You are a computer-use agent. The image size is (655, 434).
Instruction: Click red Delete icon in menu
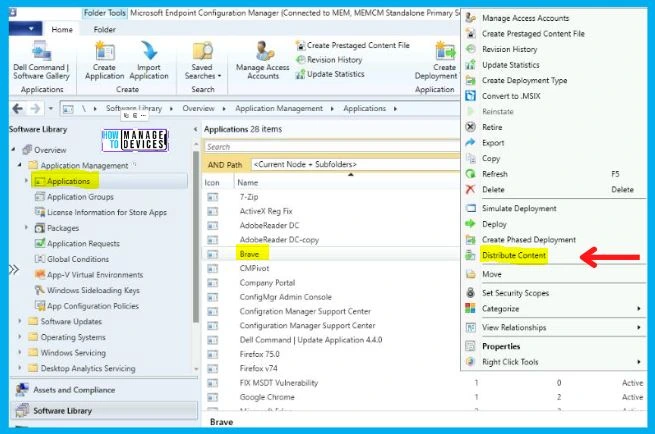pyautogui.click(x=471, y=189)
